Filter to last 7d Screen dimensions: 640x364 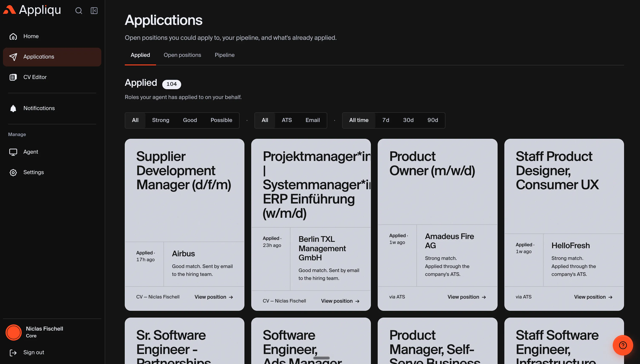[x=386, y=120]
